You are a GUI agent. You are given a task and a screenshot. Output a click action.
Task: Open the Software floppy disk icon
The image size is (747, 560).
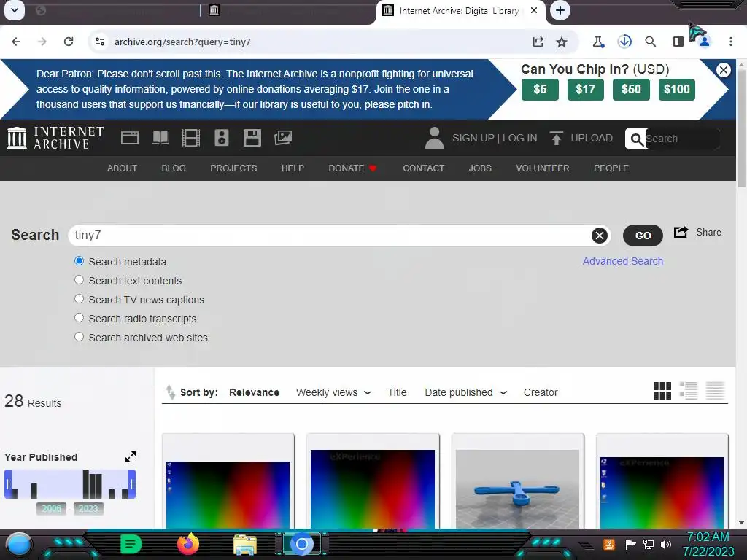point(252,138)
